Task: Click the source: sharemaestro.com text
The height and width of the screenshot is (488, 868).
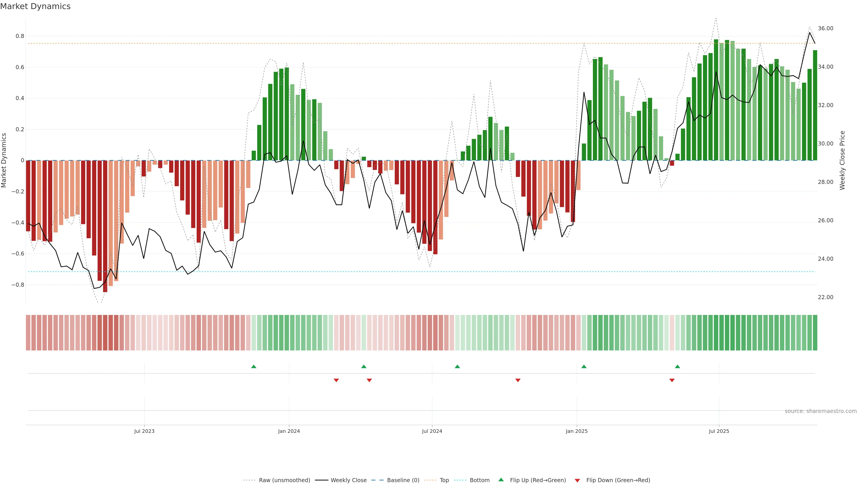Action: pyautogui.click(x=821, y=411)
